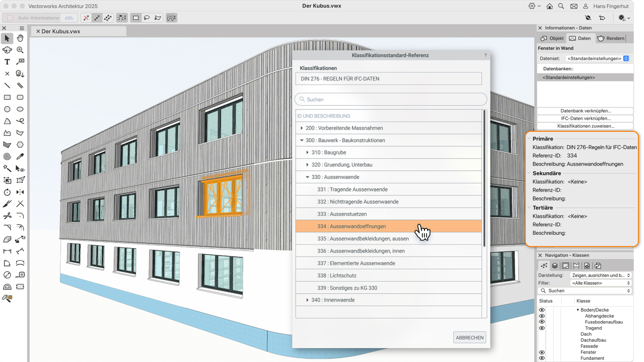644x362 pixels.
Task: Click Klassifikationen zuweisen... button
Action: coord(586,125)
